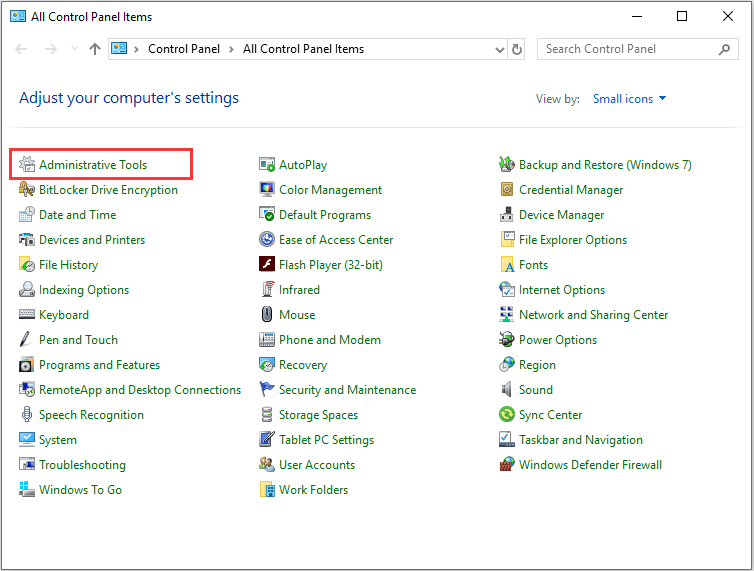Open the Internet Options link
Viewport: 754px width, 571px height.
[x=562, y=290]
